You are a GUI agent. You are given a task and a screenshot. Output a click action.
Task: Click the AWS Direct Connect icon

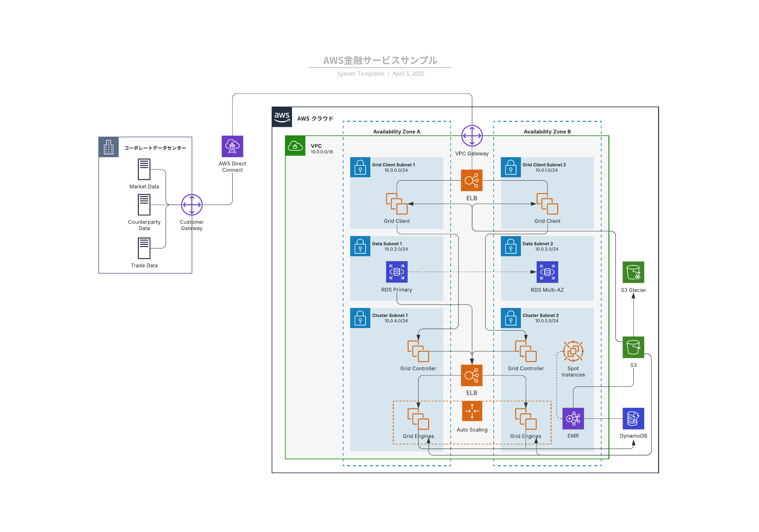coord(232,146)
